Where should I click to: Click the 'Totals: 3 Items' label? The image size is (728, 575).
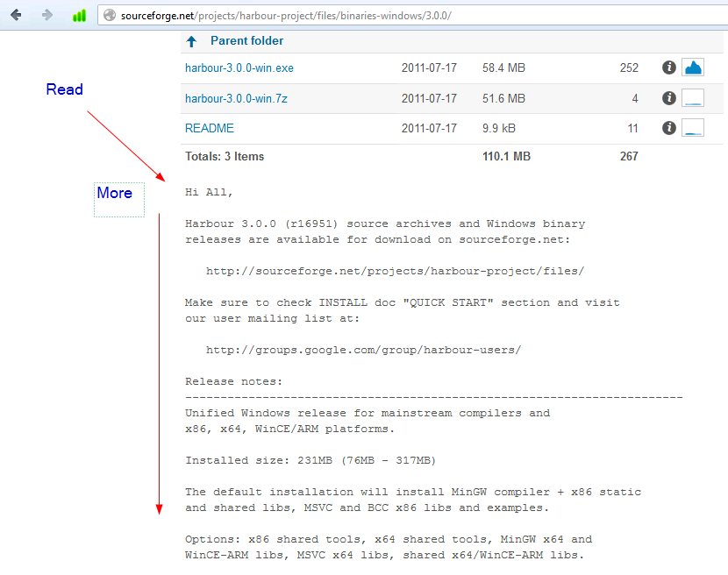point(225,156)
